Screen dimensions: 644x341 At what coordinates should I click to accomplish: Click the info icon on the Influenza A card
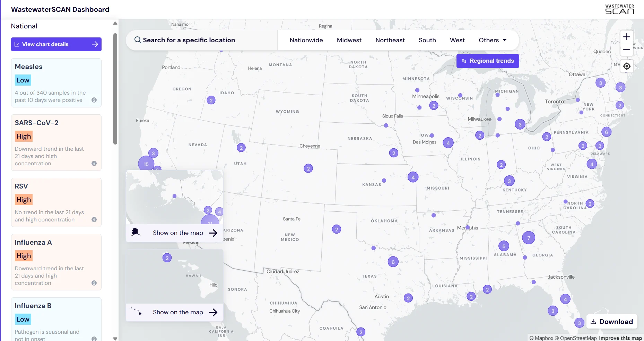(94, 283)
